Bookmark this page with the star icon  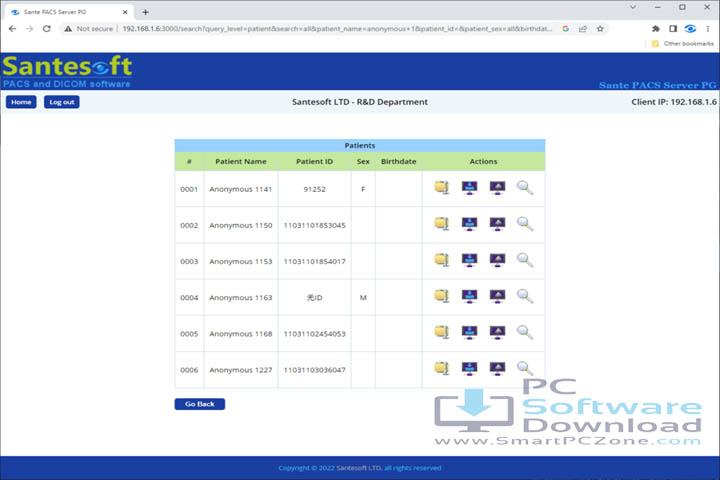pyautogui.click(x=600, y=28)
